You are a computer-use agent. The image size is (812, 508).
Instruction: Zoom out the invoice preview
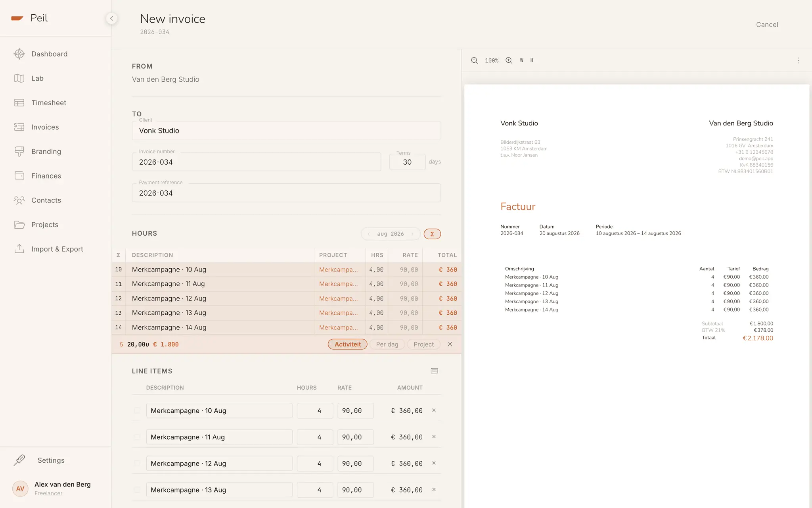(x=474, y=60)
